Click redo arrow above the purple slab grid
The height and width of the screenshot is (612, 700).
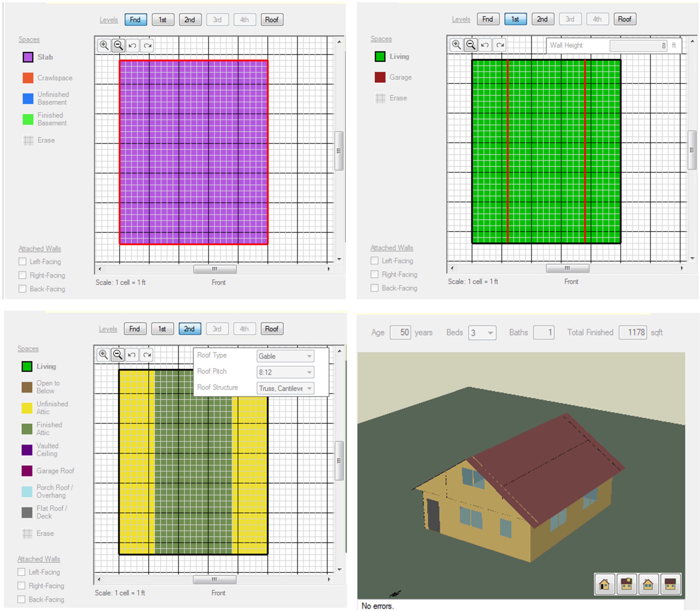(147, 45)
